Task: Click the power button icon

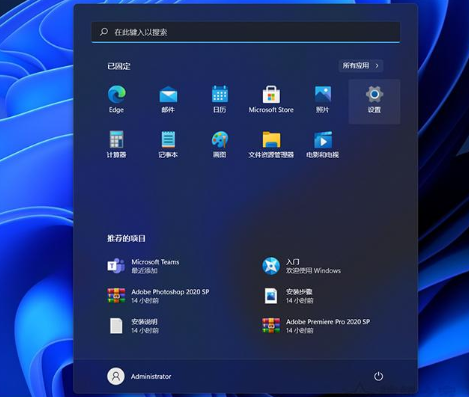Action: point(378,376)
